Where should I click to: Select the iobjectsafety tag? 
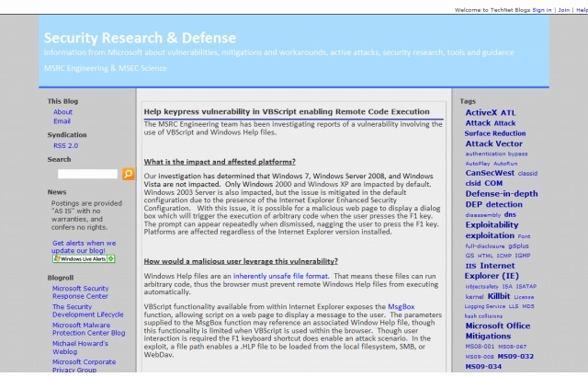point(481,287)
